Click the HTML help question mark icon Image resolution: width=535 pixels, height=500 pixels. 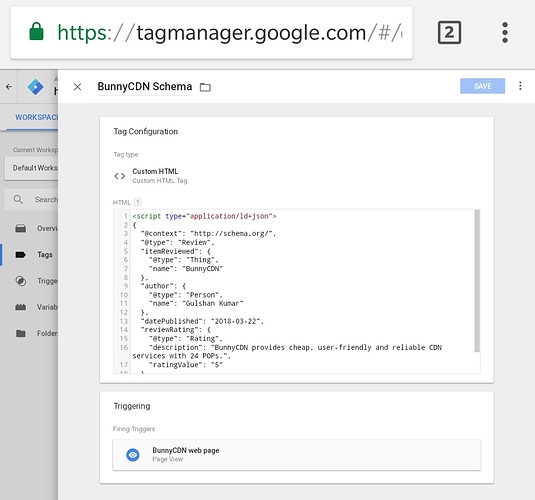coord(138,202)
